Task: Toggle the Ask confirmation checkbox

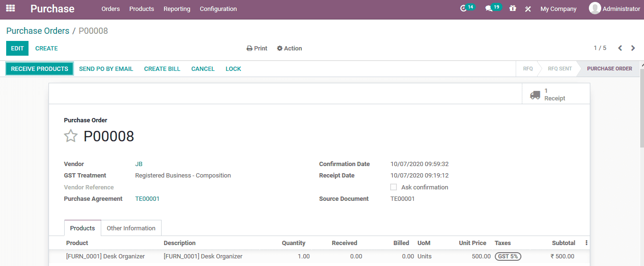Action: tap(394, 187)
